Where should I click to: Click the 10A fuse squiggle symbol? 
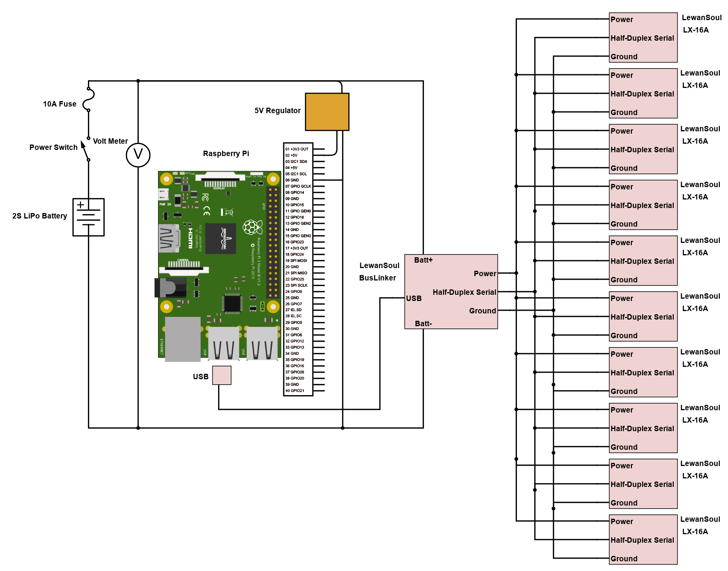[x=89, y=100]
